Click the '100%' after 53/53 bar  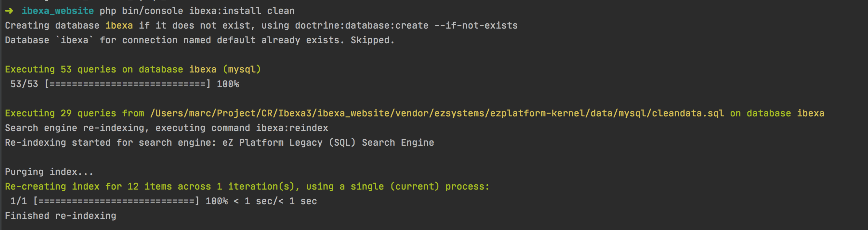click(228, 84)
